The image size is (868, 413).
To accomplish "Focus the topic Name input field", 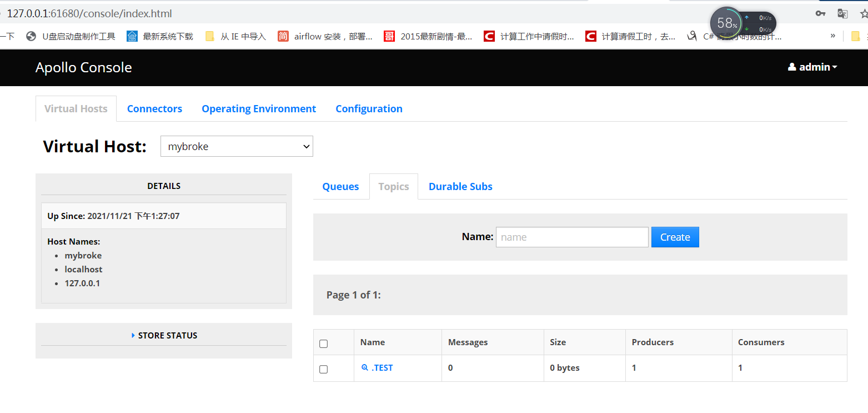I will (572, 237).
